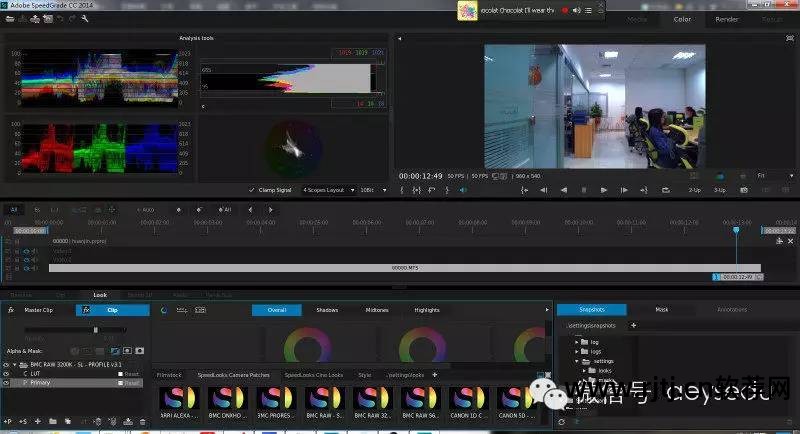Reset the Primary layer
Image resolution: width=800 pixels, height=434 pixels.
[131, 383]
